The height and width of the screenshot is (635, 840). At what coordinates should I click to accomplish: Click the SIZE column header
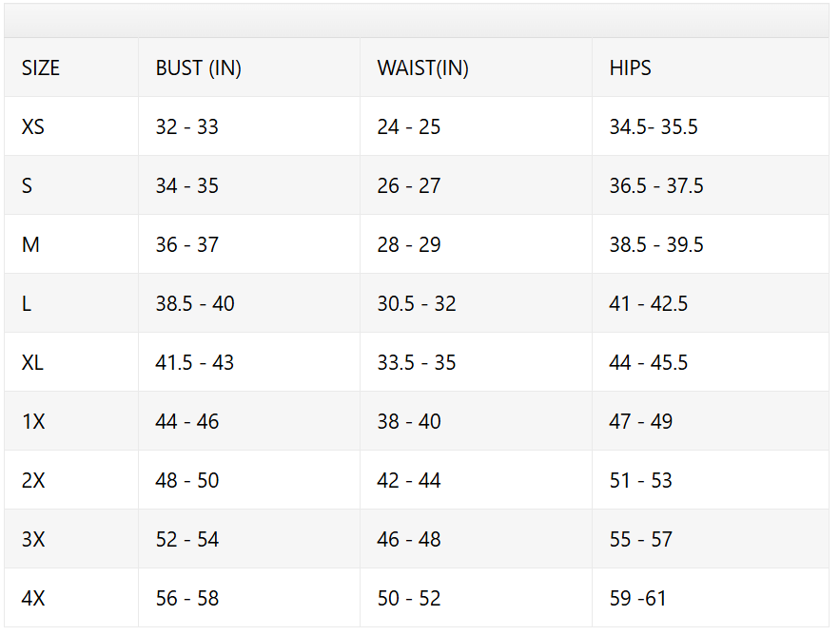[x=41, y=68]
